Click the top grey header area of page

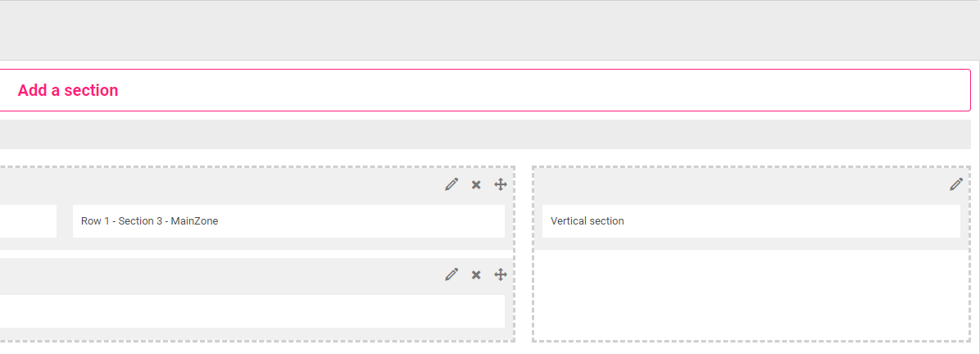point(490,30)
